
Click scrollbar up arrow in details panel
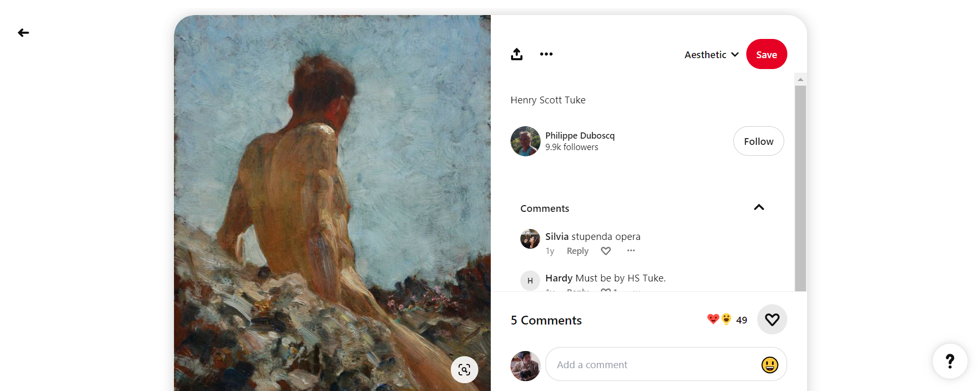tap(800, 79)
